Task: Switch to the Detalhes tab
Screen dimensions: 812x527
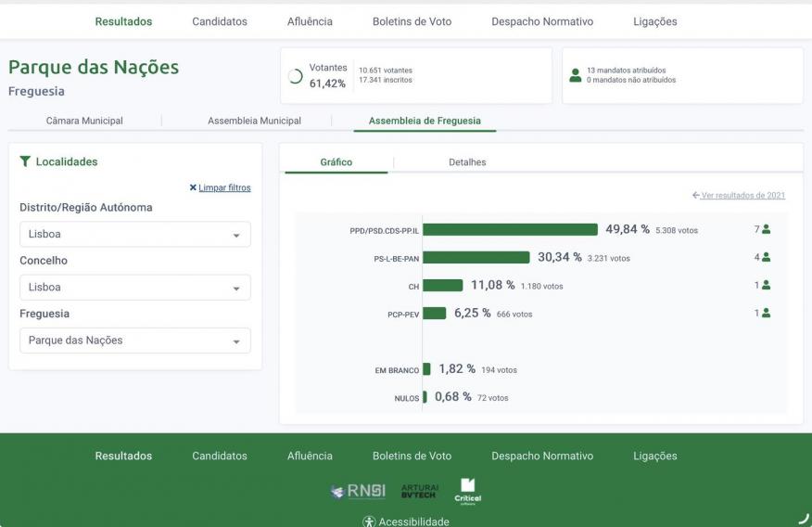Action: click(x=467, y=162)
